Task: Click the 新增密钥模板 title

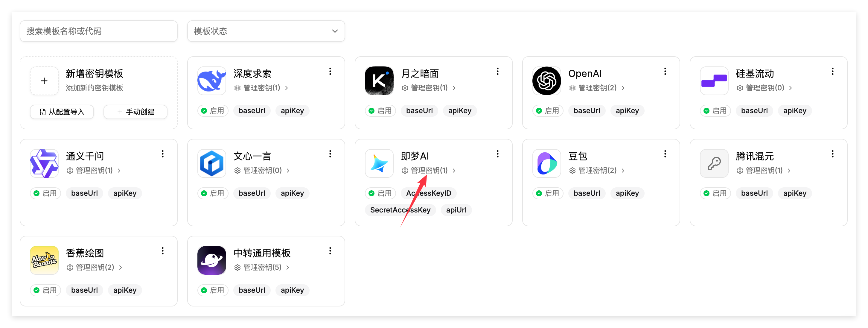Action: coord(94,74)
